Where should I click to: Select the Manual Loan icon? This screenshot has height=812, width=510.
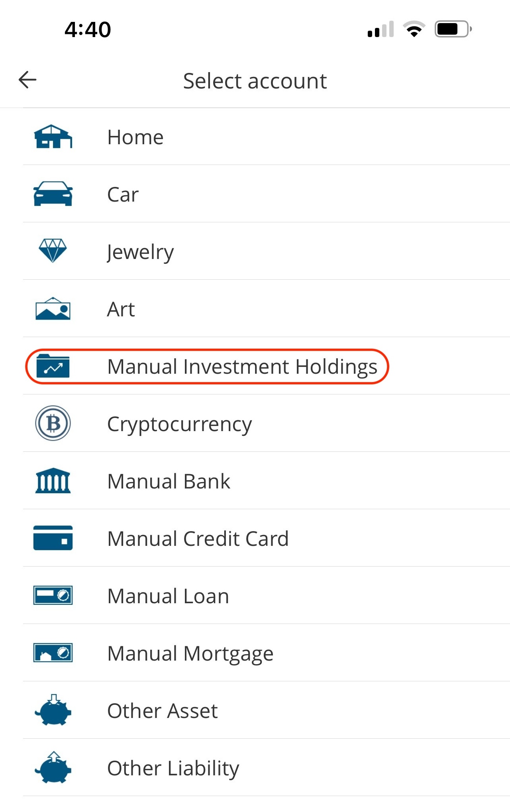pyautogui.click(x=53, y=595)
